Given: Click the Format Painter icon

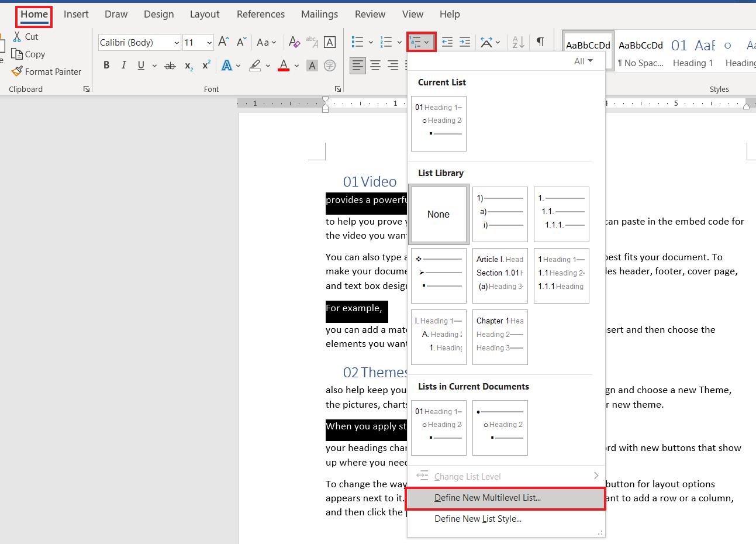Looking at the screenshot, I should [x=17, y=71].
